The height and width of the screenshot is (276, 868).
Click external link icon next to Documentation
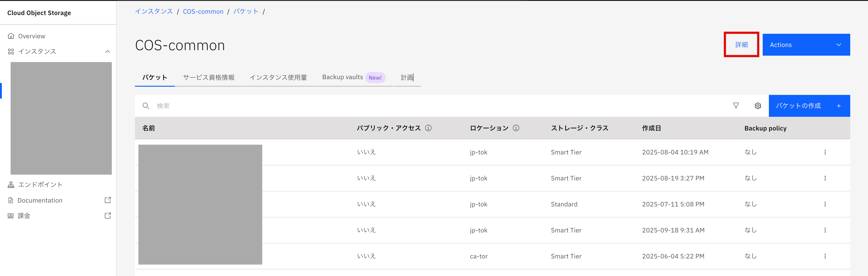point(108,200)
